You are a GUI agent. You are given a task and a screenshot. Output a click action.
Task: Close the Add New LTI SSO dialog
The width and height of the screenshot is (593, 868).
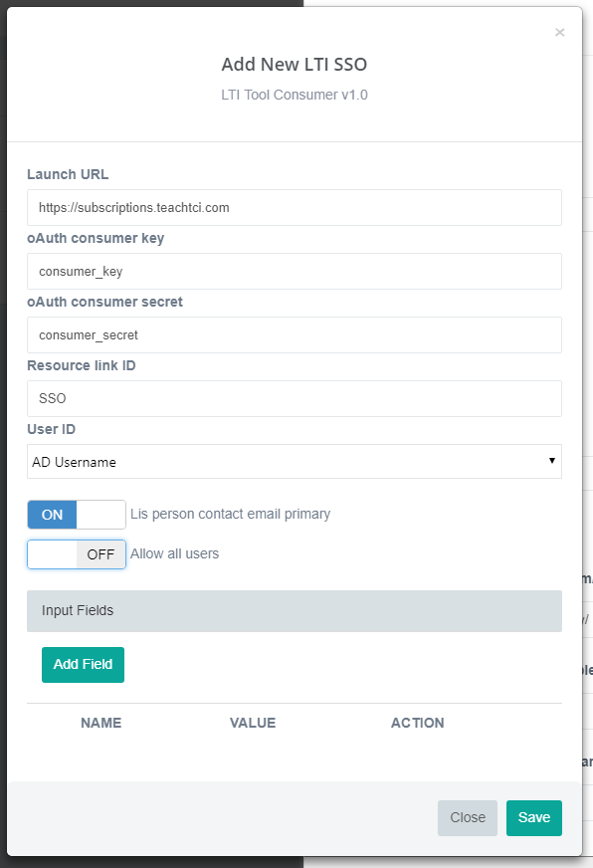(x=467, y=817)
